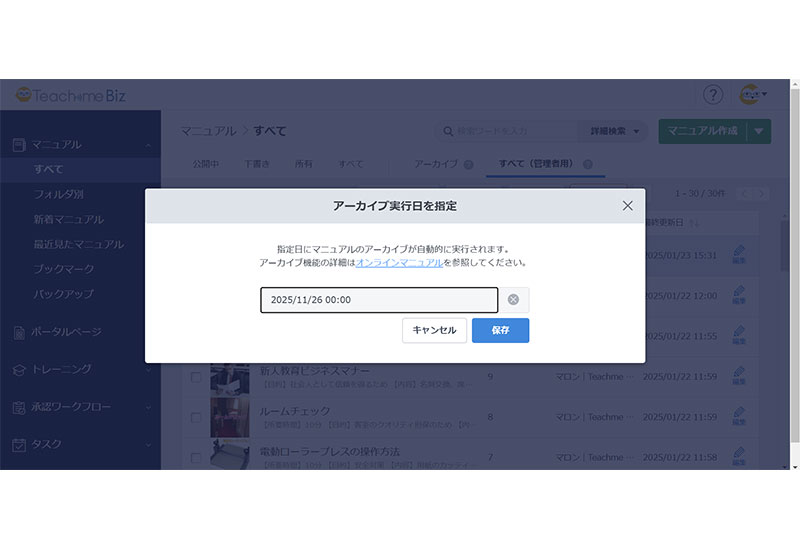Click the archive date input field
Viewport: 800px width, 550px height.
[x=378, y=300]
